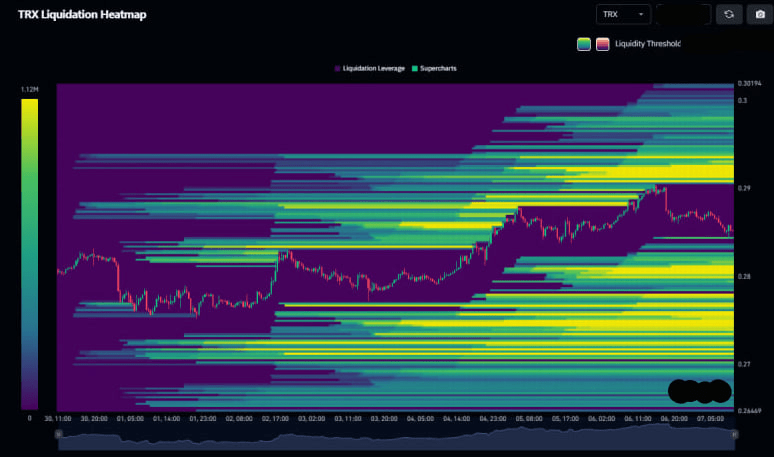Image resolution: width=774 pixels, height=457 pixels.
Task: Click the middle of the time range navigator
Action: pos(397,435)
